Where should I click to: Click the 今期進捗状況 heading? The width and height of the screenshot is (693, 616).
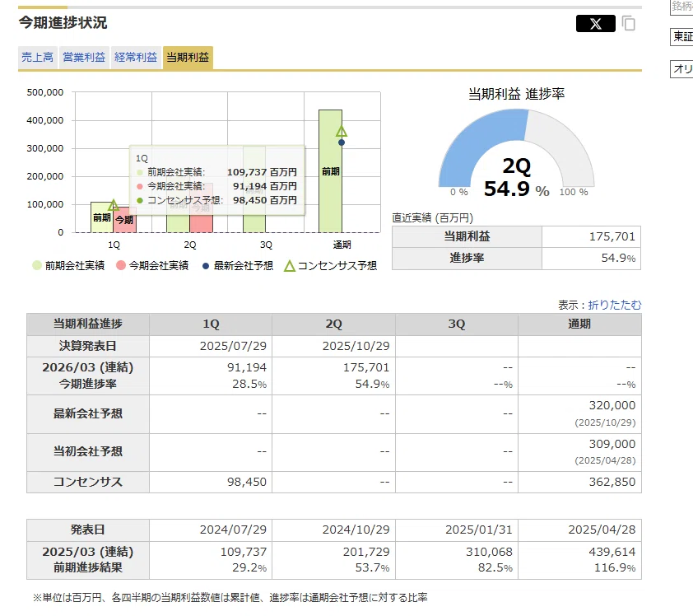tap(63, 22)
